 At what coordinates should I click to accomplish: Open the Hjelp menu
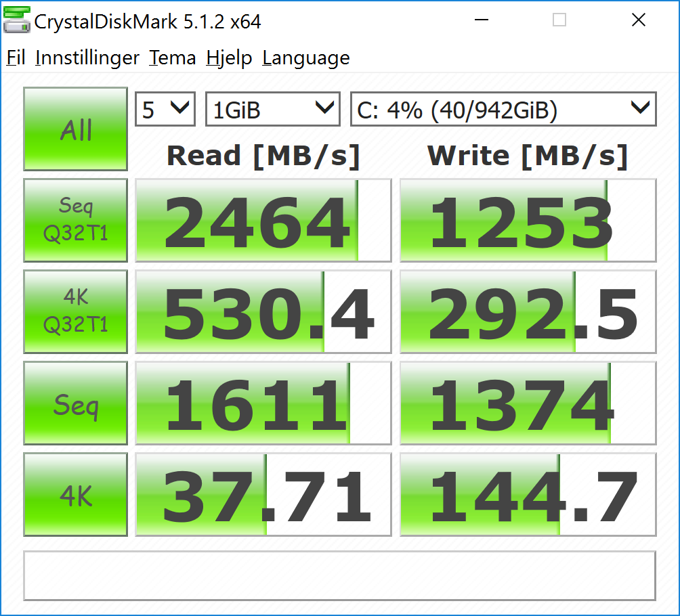tap(229, 58)
